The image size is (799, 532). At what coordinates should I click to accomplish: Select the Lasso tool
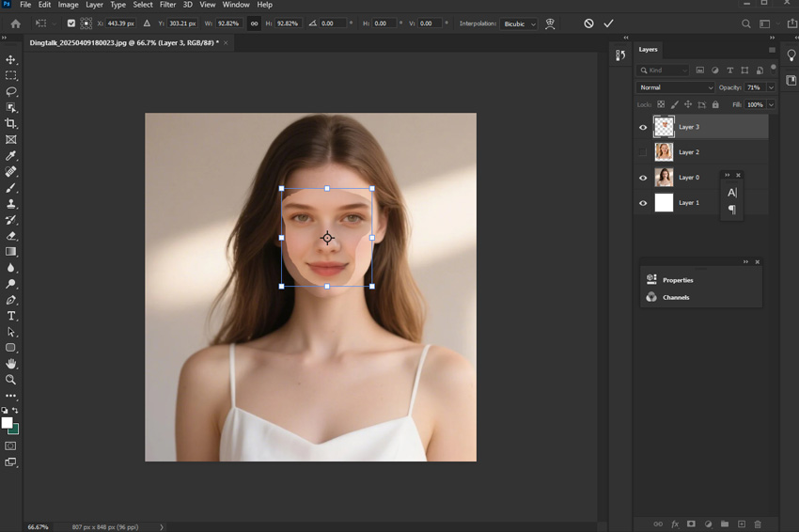pos(10,92)
